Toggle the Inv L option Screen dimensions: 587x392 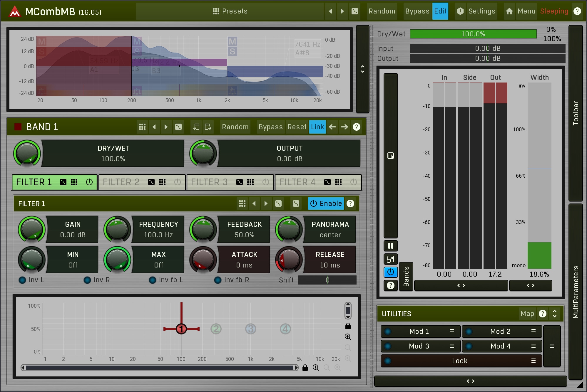tap(22, 280)
